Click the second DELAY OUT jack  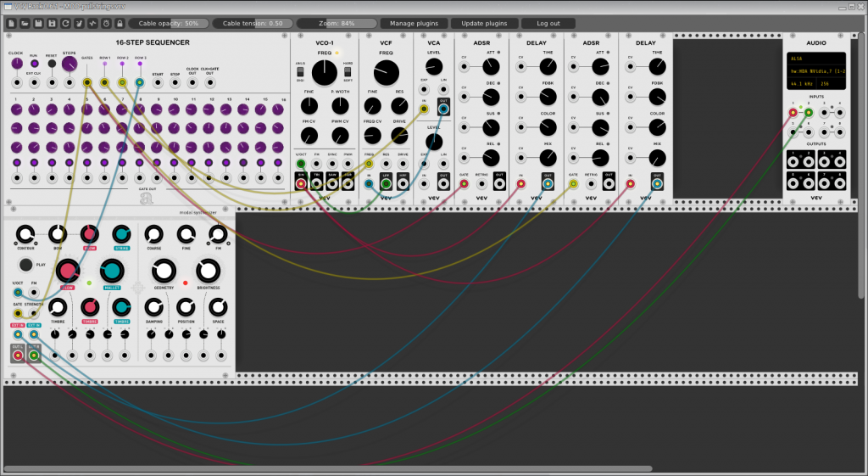coord(657,183)
